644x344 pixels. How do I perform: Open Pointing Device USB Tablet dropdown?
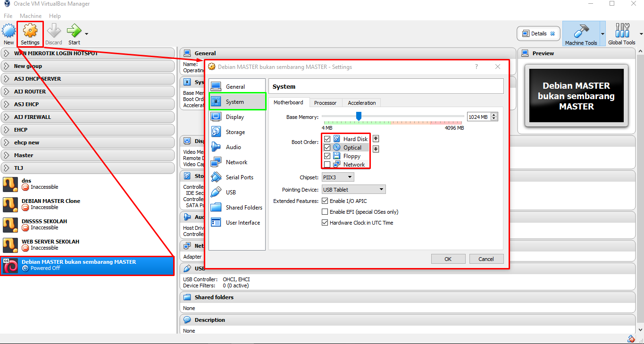click(354, 190)
